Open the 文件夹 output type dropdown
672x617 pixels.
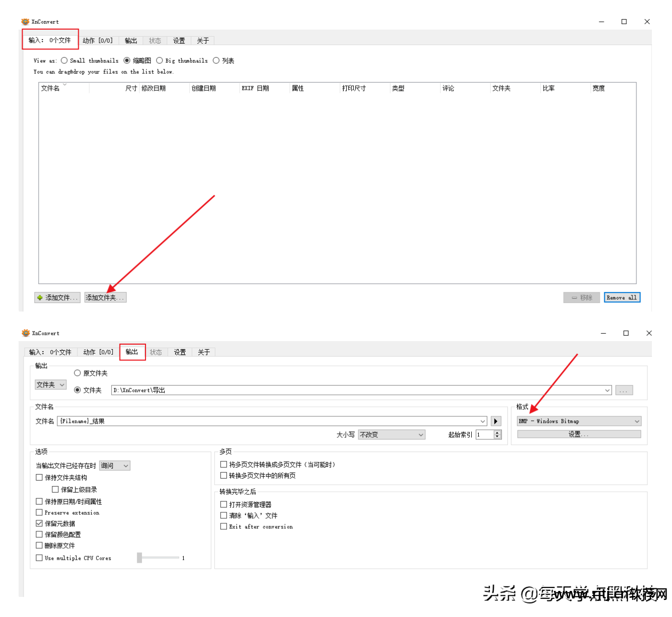(51, 385)
